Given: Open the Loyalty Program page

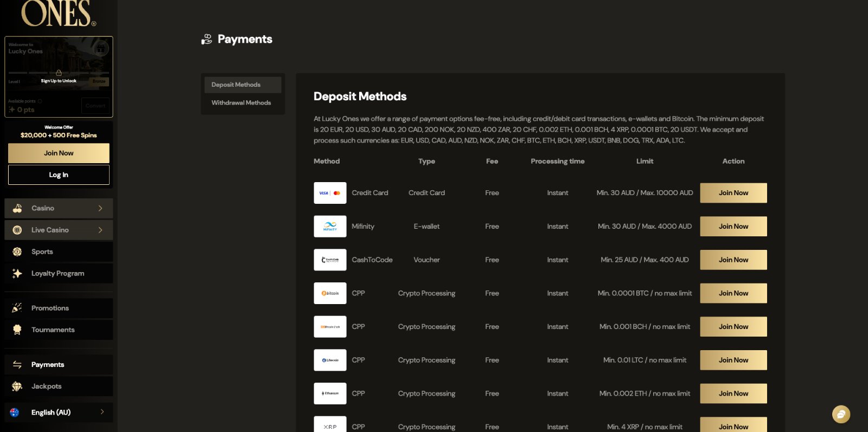Looking at the screenshot, I should tap(59, 273).
